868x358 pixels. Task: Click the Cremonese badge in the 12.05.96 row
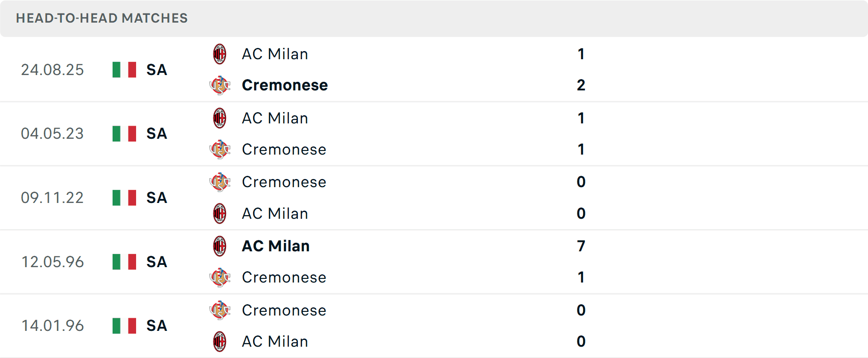pos(220,277)
